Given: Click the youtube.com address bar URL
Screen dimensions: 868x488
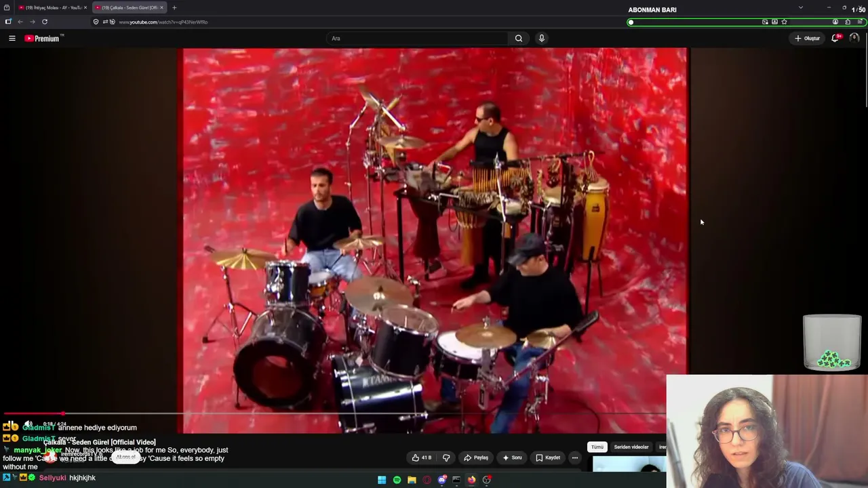Looking at the screenshot, I should click(x=163, y=22).
